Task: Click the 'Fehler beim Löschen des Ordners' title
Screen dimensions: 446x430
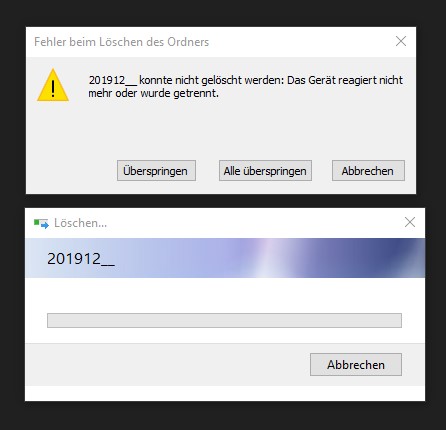Action: (122, 42)
